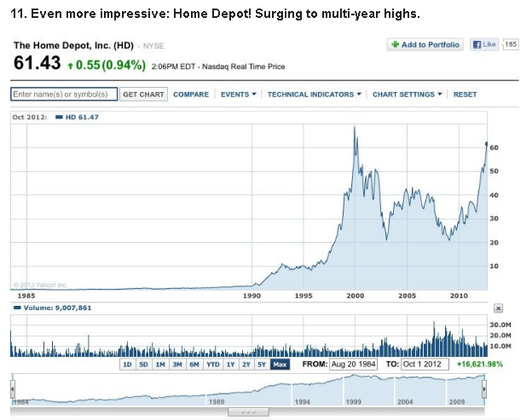Image resolution: width=532 pixels, height=420 pixels.
Task: Click the horizontal scroll grip below the range selector
Action: 248,412
